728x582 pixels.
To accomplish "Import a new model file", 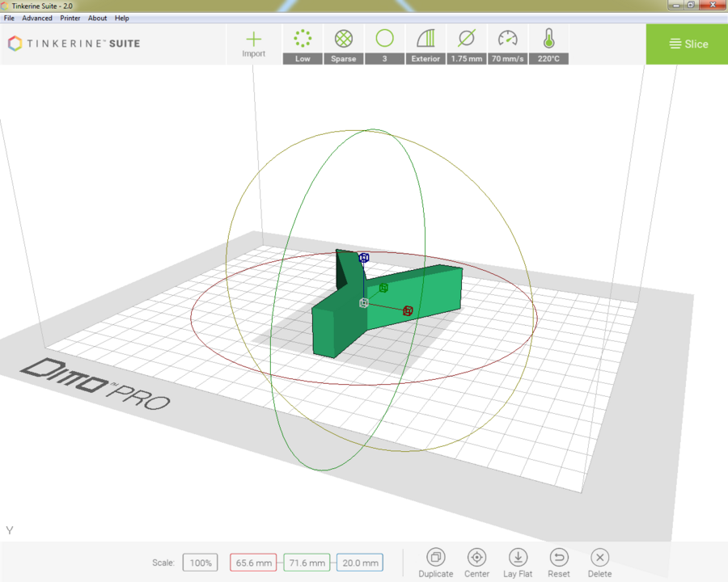I will 253,44.
